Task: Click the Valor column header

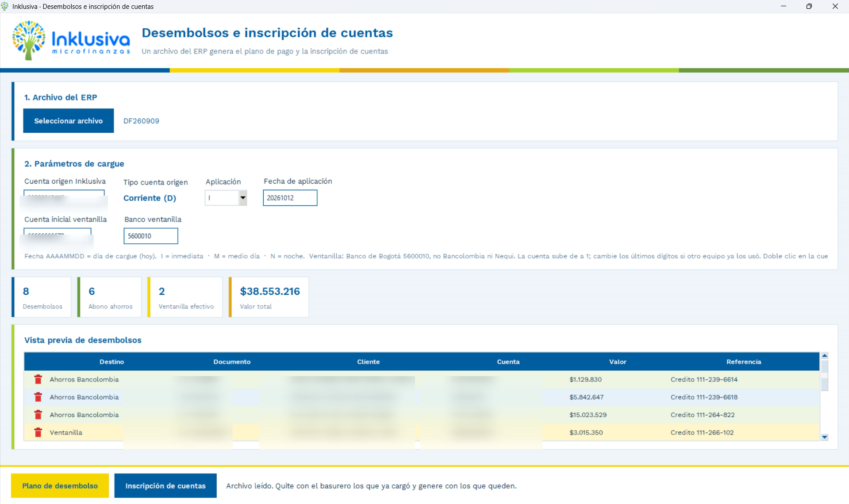Action: 618,362
